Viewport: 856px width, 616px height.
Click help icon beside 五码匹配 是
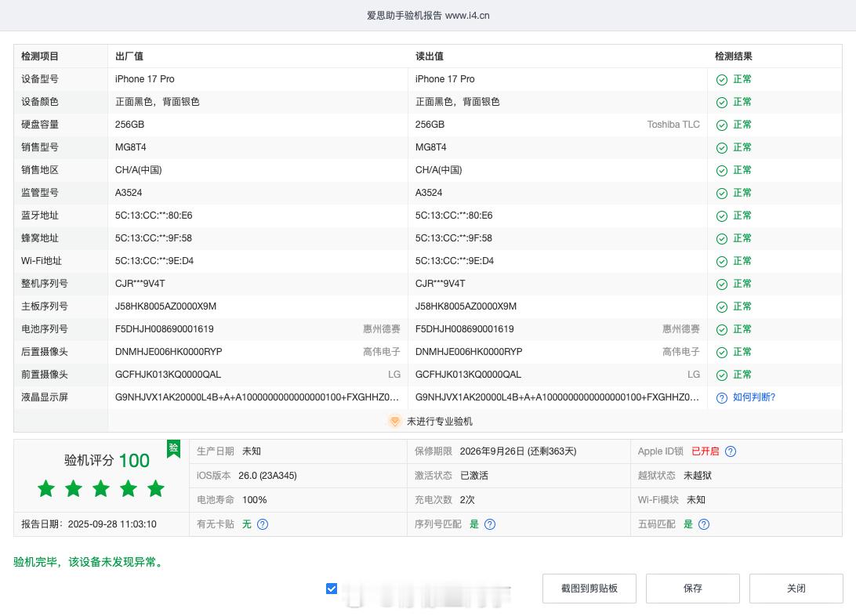(x=704, y=524)
